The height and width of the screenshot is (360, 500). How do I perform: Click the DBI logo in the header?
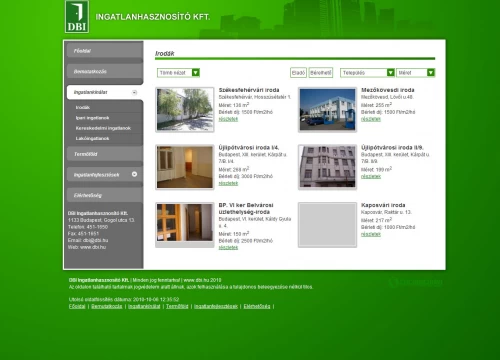77,17
